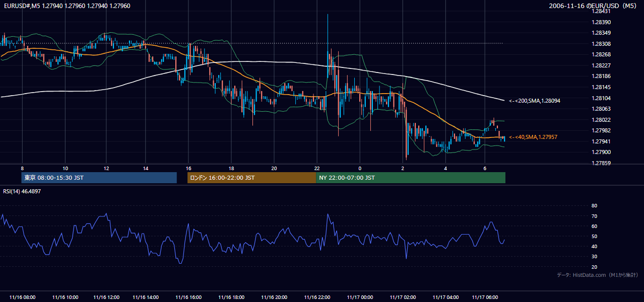Click price axis value 1.28390

602,22
